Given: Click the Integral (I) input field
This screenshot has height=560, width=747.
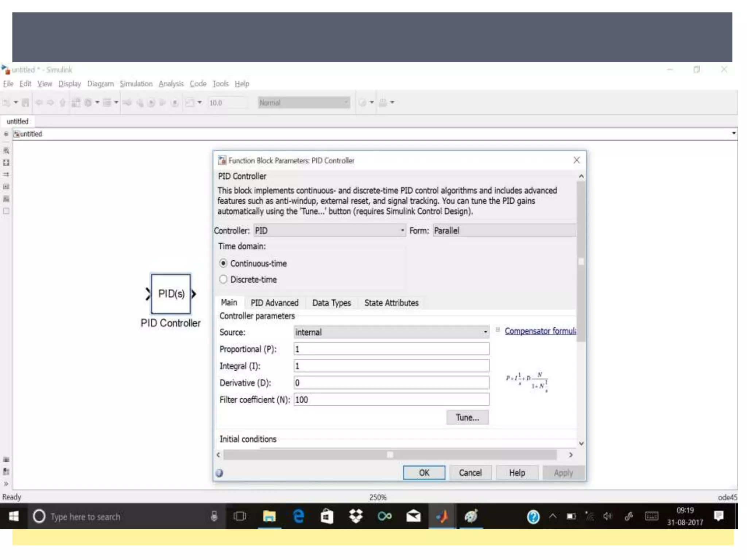Looking at the screenshot, I should (391, 366).
